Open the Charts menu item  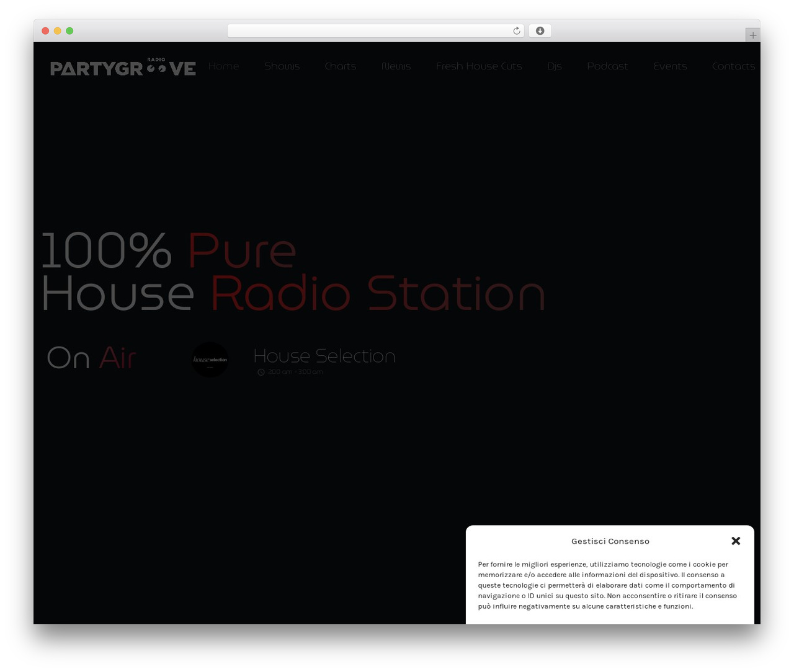point(341,66)
